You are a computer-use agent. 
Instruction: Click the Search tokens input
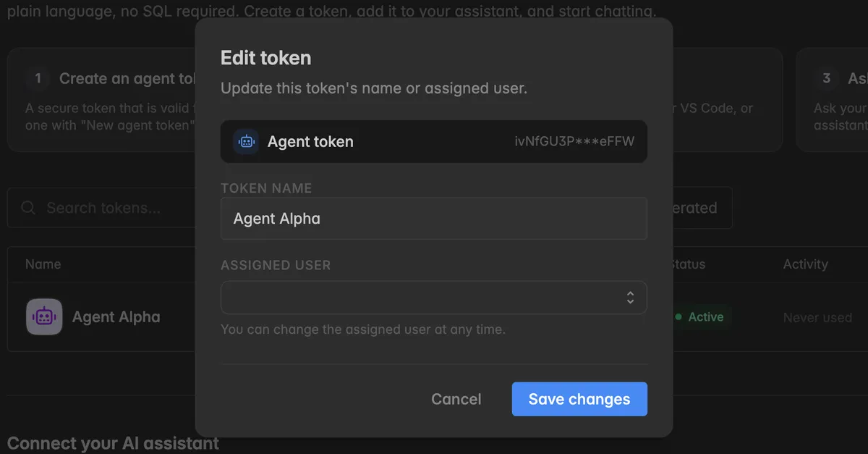pyautogui.click(x=101, y=208)
